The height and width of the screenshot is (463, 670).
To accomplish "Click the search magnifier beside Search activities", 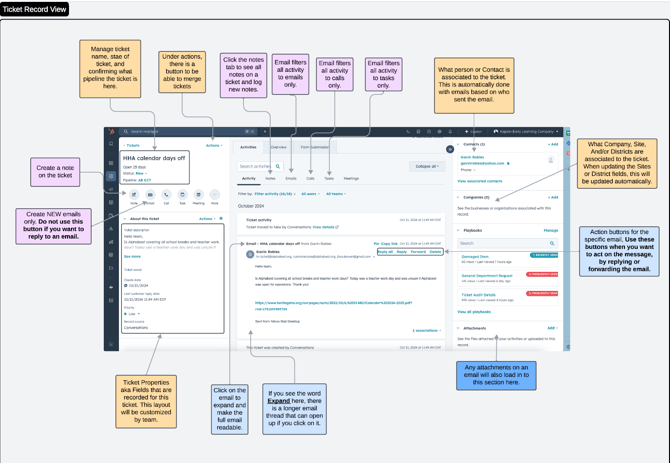I will coord(278,166).
